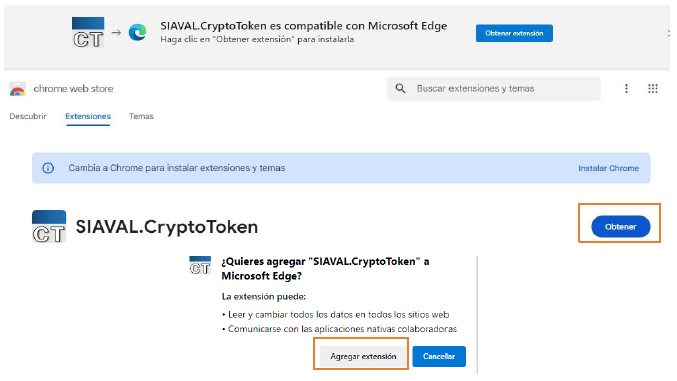The width and height of the screenshot is (677, 381).
Task: Focus the Buscar extensiones y temas field
Action: pos(494,89)
